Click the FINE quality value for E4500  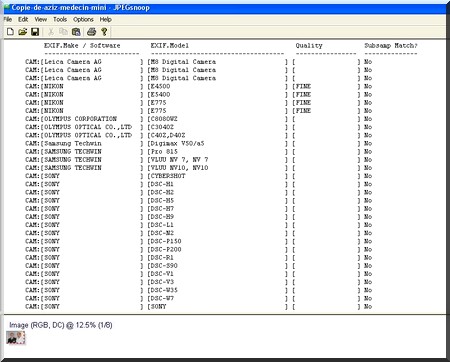303,86
